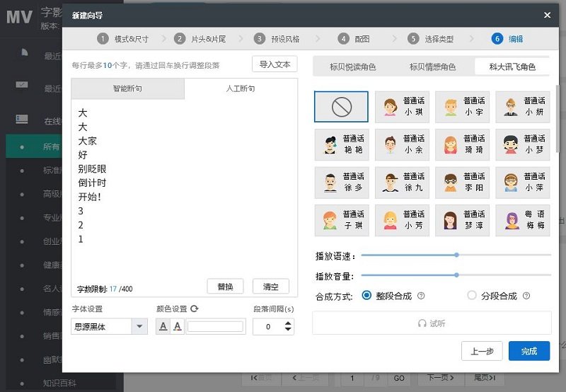Viewport: 566px width, 392px height.
Task: Select the 分段合成 radio button
Action: click(x=472, y=295)
